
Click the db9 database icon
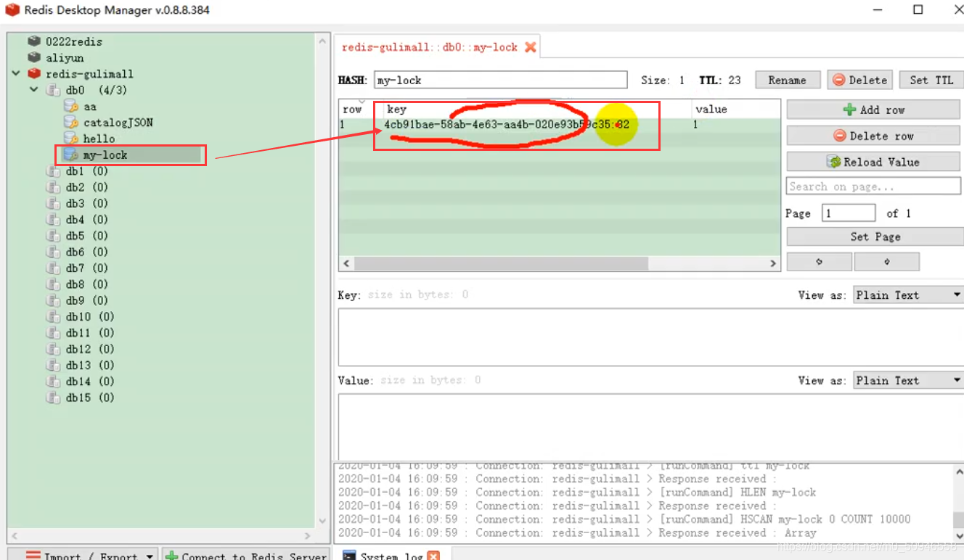[54, 300]
